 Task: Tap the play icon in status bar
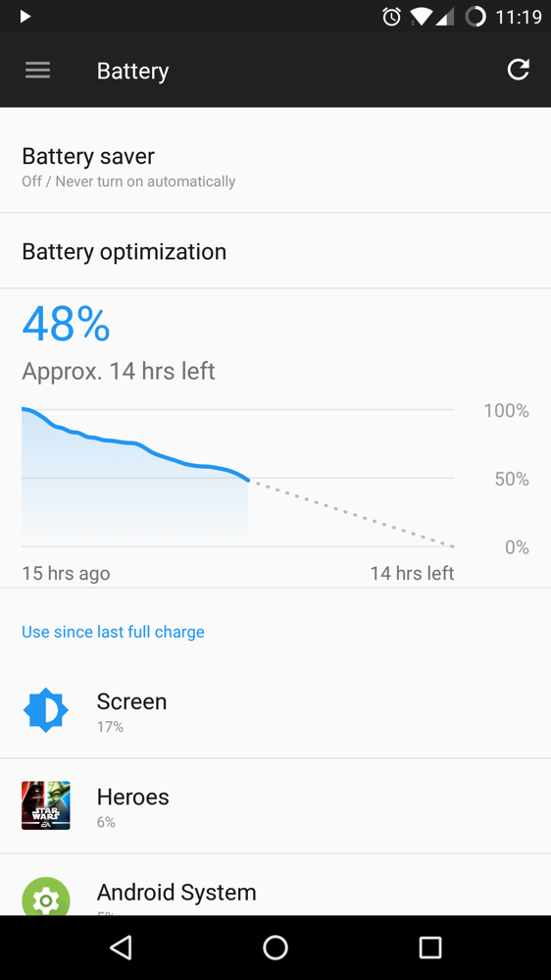tap(25, 17)
